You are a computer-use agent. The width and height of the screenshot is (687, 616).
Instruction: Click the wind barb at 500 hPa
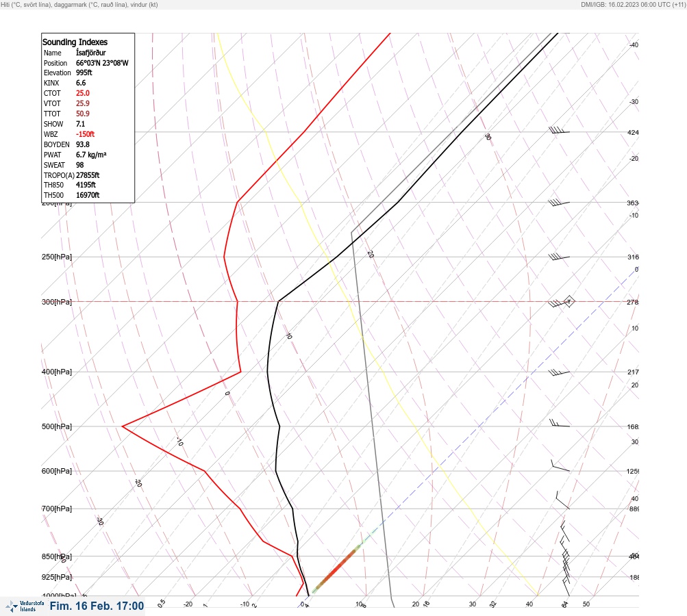pos(560,423)
